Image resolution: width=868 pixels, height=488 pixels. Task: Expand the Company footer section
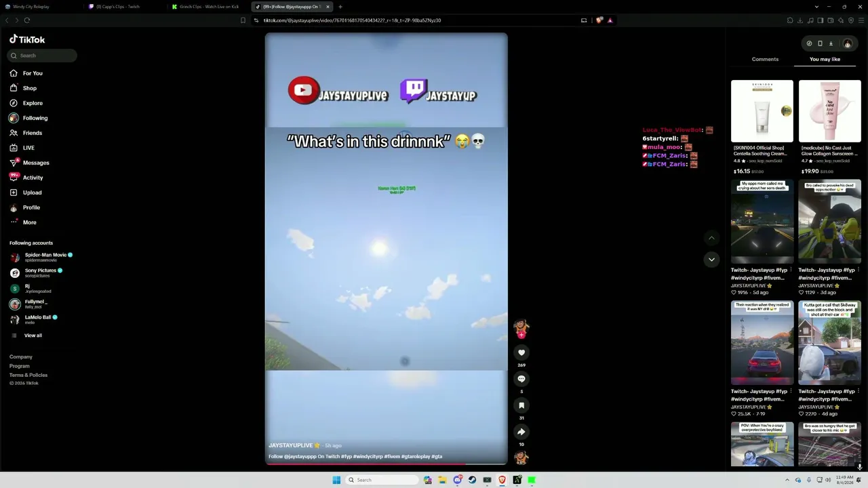click(21, 357)
